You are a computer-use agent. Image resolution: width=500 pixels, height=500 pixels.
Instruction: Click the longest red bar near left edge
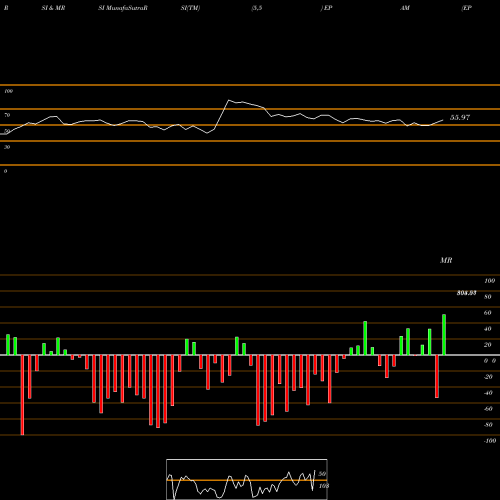(22, 395)
